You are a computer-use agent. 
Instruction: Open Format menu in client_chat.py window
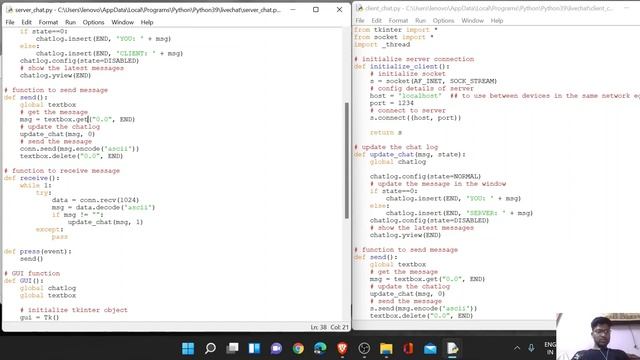point(398,20)
